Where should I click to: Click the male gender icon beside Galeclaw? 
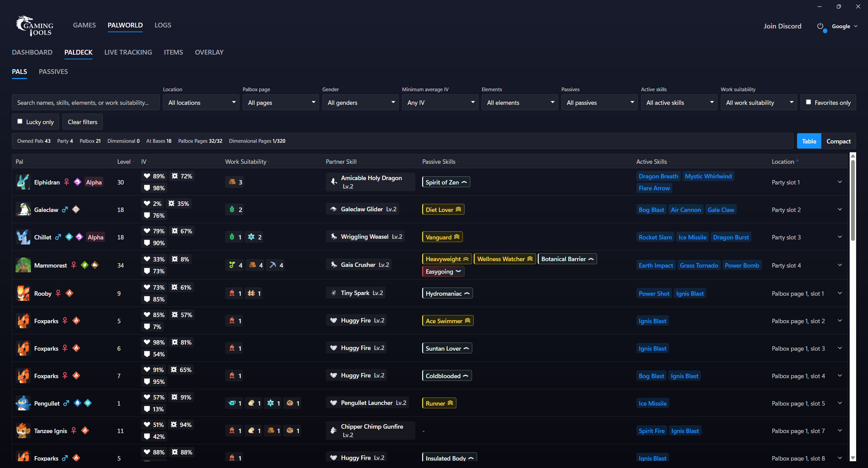tap(65, 210)
